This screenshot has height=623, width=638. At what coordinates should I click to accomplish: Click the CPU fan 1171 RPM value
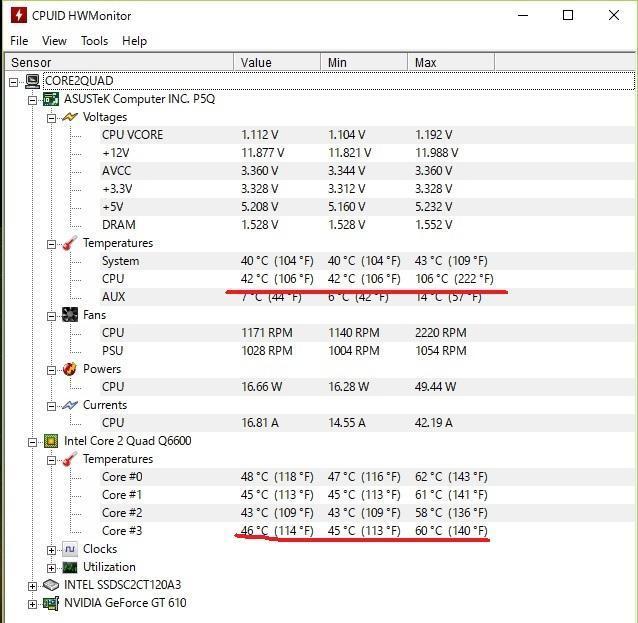pos(267,333)
